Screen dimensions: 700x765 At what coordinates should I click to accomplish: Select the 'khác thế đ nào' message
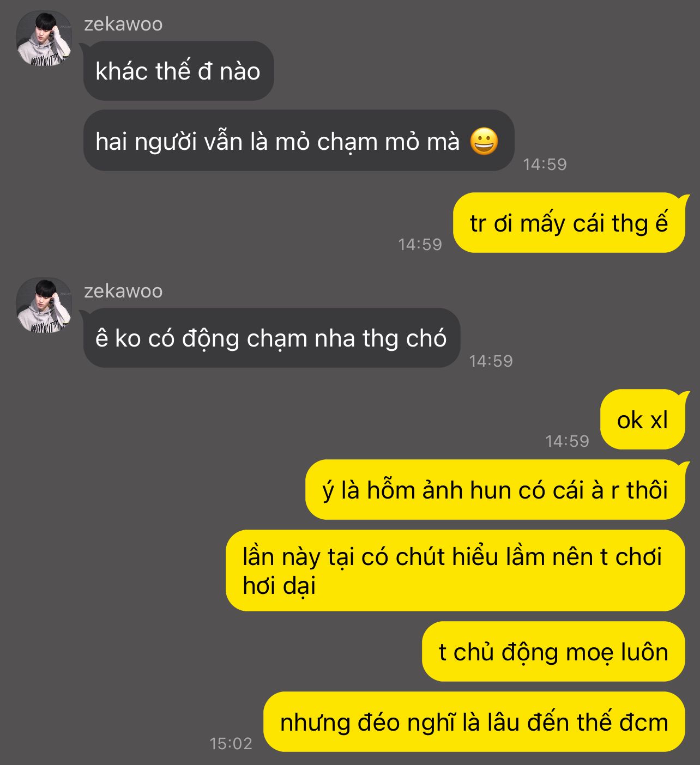[x=178, y=71]
